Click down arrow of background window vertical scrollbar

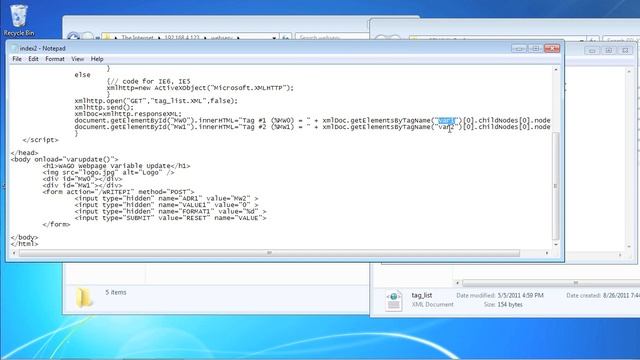[x=629, y=247]
